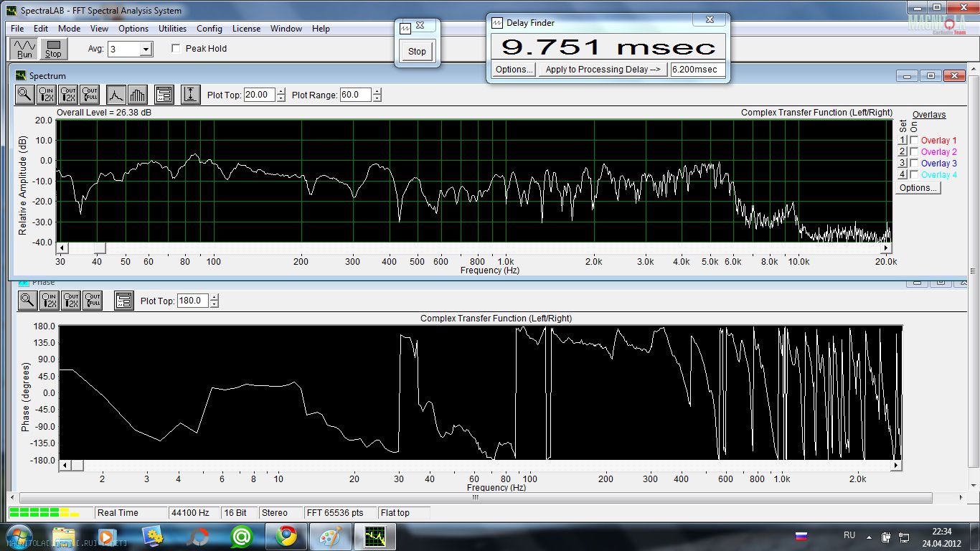Click Set button 1 for overlay

(903, 141)
